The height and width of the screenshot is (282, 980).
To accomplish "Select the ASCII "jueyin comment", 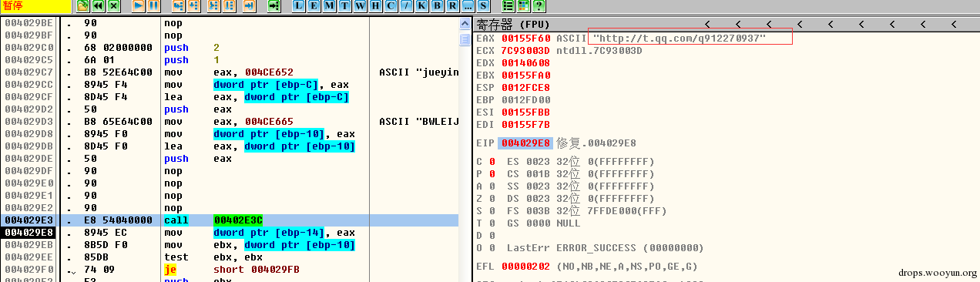I will pyautogui.click(x=419, y=72).
